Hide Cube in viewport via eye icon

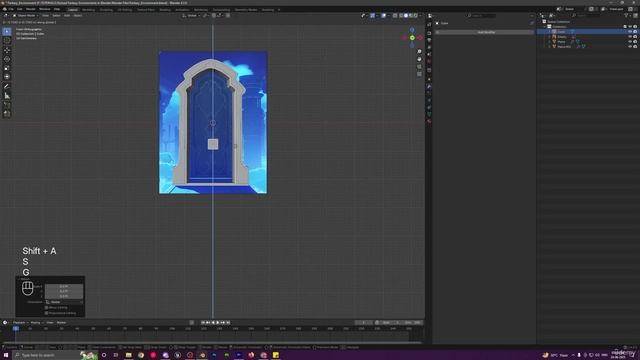tap(630, 31)
